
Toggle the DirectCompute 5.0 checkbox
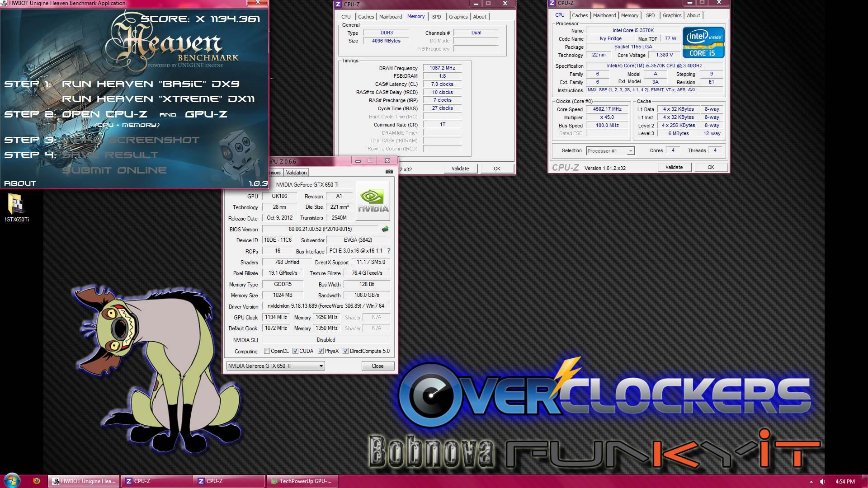(x=345, y=351)
